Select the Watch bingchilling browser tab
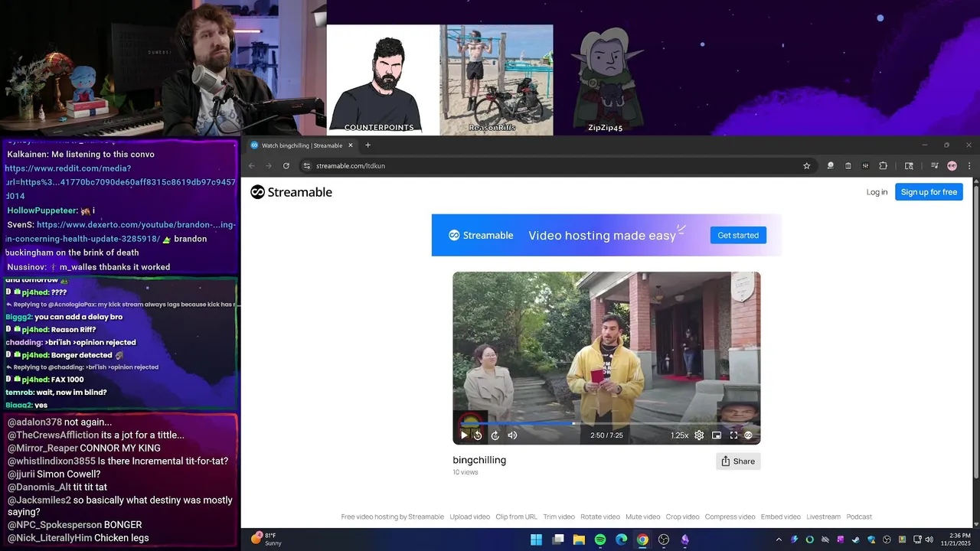 [302, 145]
